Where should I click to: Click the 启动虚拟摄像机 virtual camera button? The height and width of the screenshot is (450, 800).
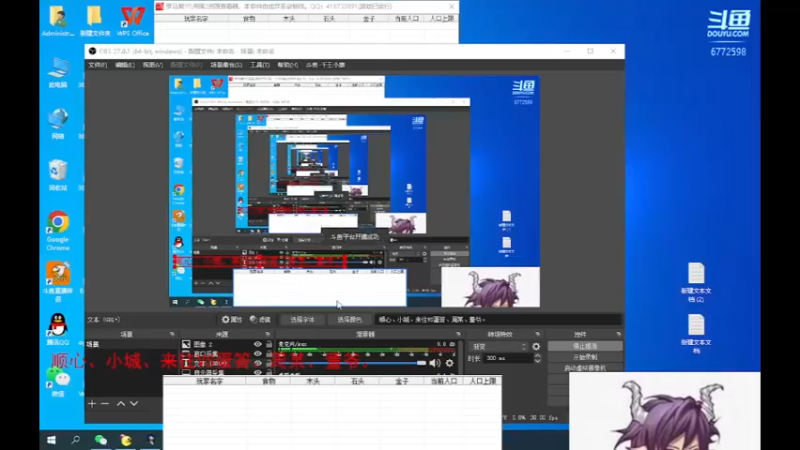pos(585,367)
